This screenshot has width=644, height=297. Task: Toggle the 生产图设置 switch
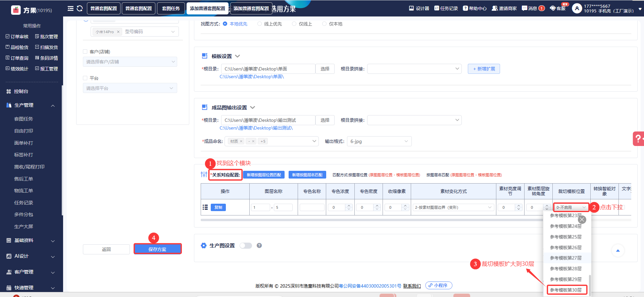[246, 246]
